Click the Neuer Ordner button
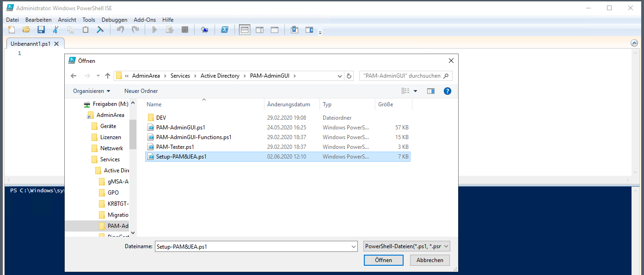Screen dimensions: 644x275 pyautogui.click(x=141, y=91)
